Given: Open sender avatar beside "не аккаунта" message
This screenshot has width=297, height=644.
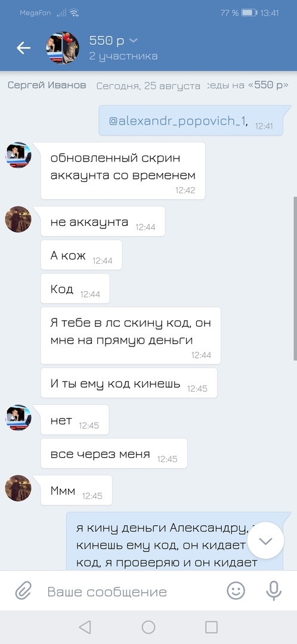Looking at the screenshot, I should pos(18,219).
